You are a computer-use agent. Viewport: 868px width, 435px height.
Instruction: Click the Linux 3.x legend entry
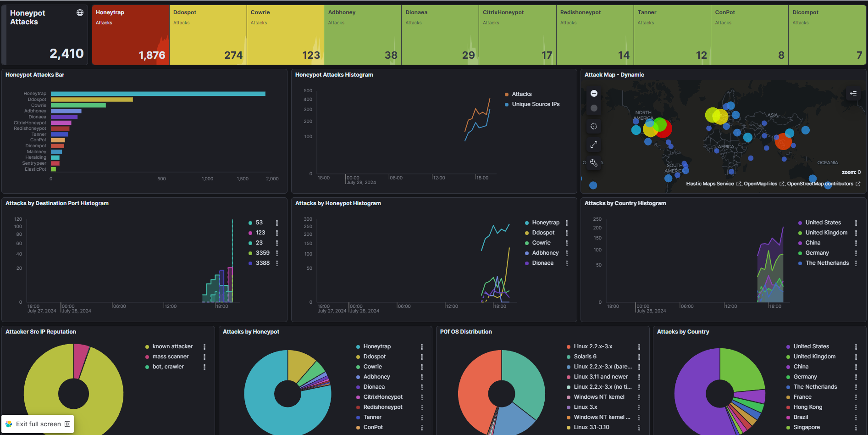586,407
